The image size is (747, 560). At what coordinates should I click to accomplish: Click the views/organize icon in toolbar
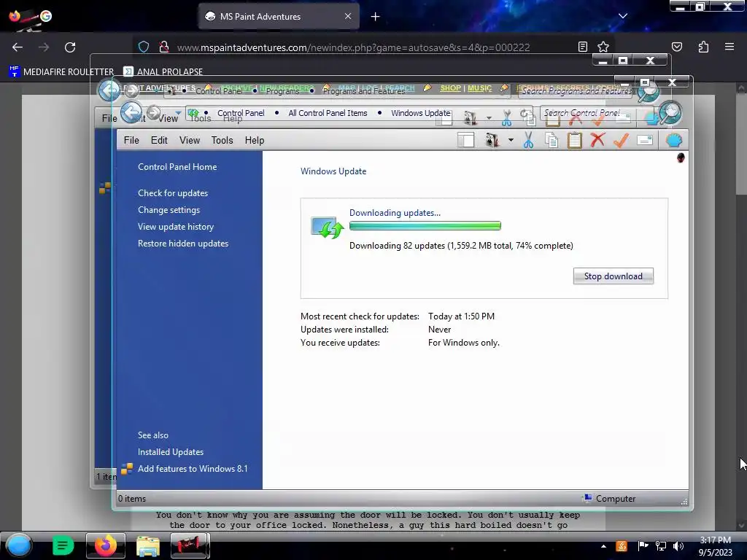[x=491, y=141]
